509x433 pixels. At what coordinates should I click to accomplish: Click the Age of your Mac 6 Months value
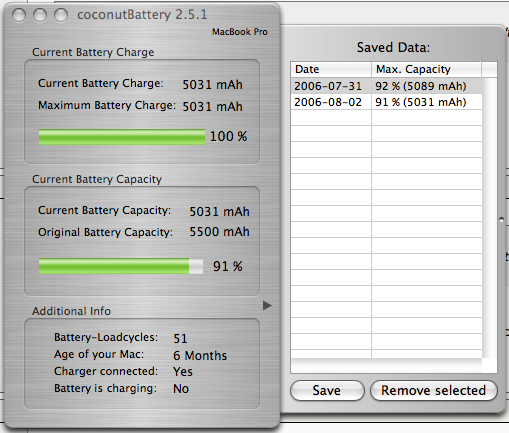200,355
